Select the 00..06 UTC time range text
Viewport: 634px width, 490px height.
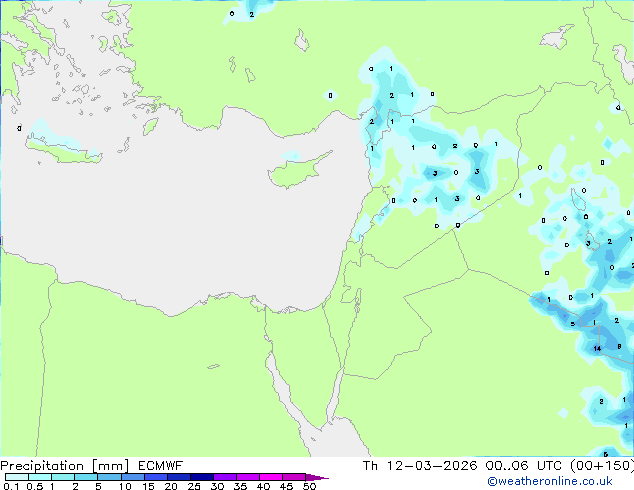524,466
